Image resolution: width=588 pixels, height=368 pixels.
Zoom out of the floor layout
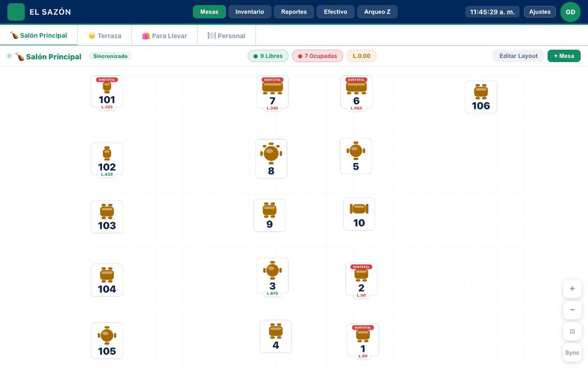coord(572,310)
